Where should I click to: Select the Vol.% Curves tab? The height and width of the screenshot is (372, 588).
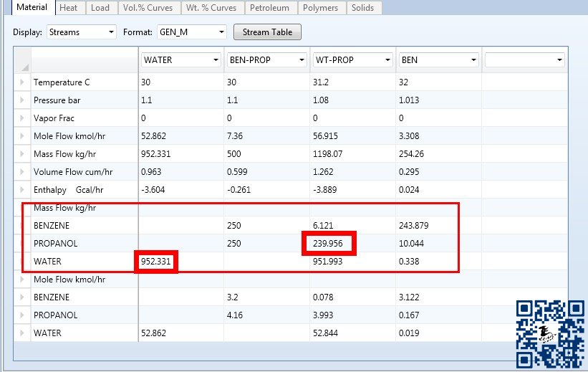(x=143, y=8)
